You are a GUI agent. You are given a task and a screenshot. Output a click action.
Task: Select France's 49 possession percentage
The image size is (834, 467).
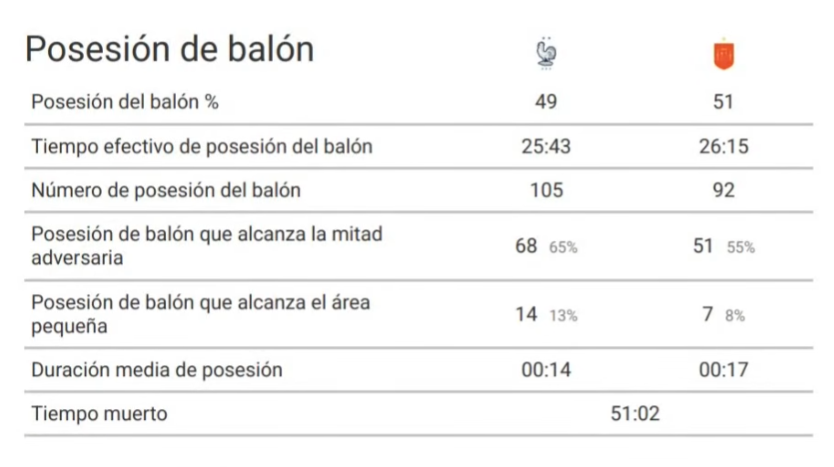pos(546,102)
